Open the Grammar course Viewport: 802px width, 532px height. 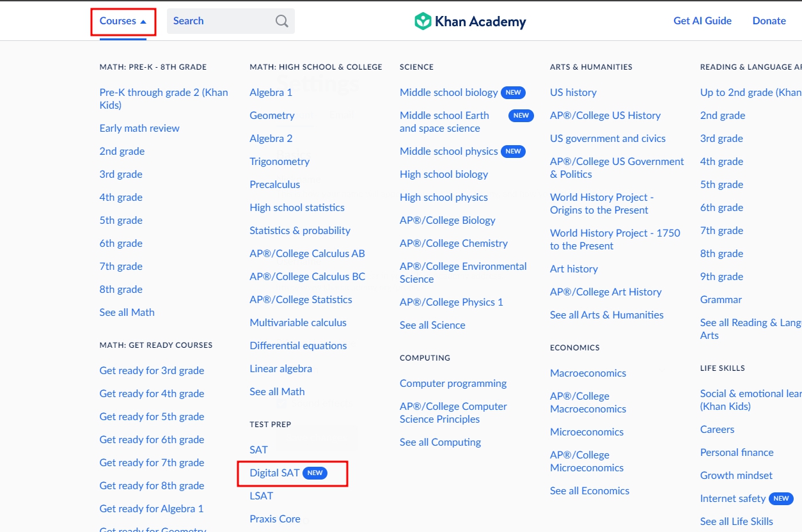click(721, 299)
